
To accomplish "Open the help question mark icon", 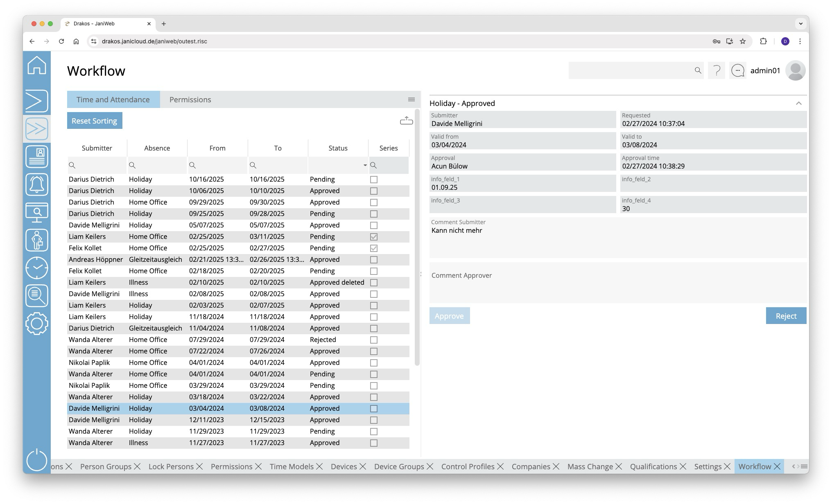I will click(716, 71).
